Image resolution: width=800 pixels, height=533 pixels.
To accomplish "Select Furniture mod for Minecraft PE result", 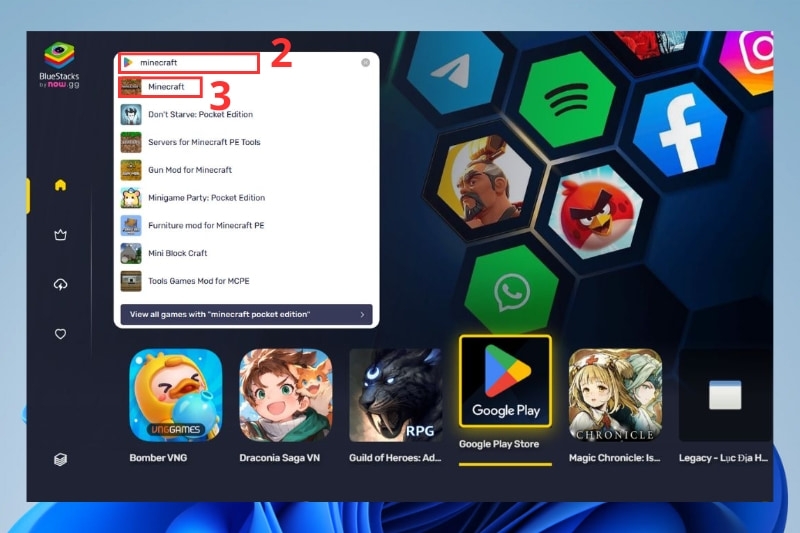I will [246, 225].
